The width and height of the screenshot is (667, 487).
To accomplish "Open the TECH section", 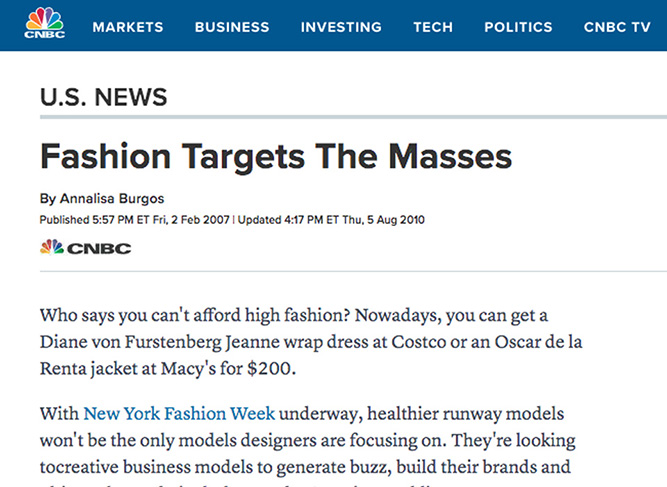I will click(x=433, y=27).
